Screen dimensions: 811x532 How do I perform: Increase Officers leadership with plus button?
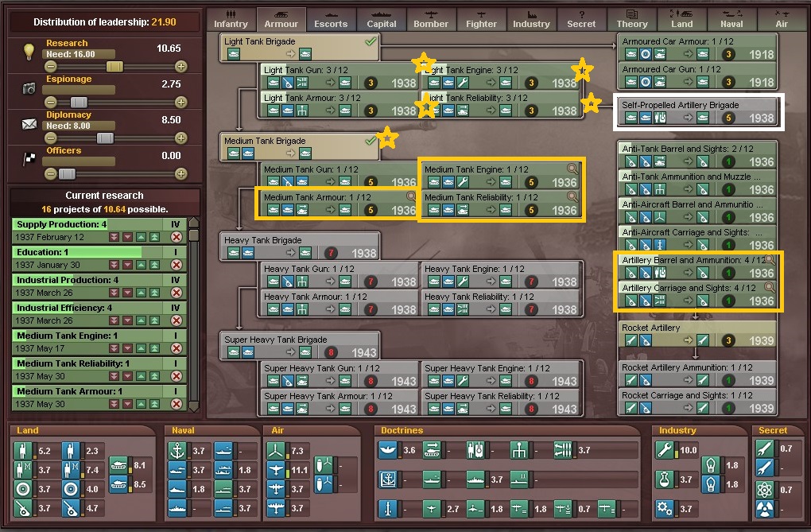(180, 174)
